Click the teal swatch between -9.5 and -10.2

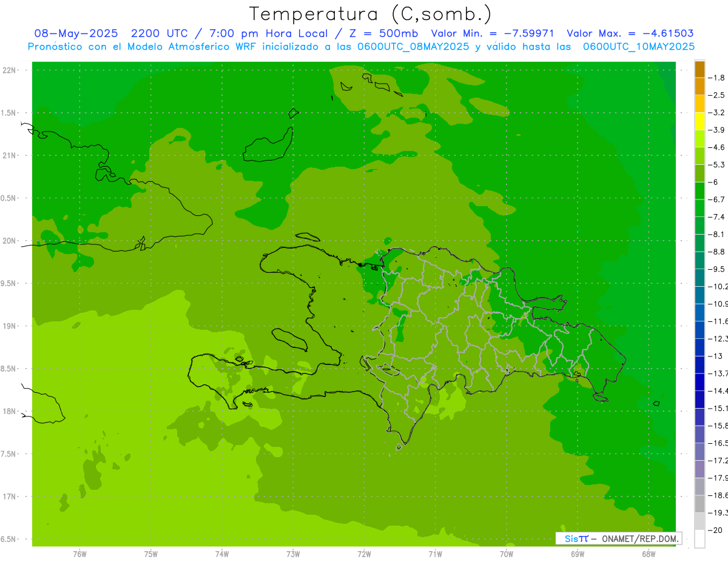click(x=699, y=278)
